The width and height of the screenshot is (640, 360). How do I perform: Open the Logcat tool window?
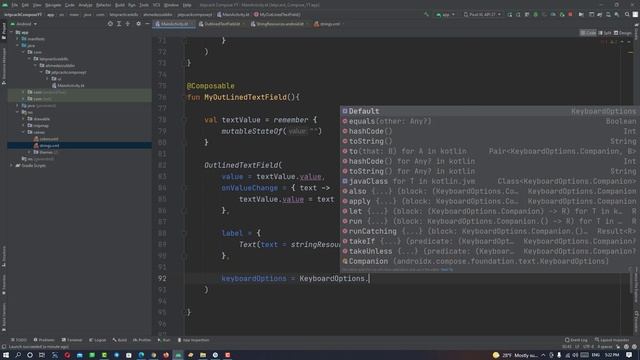tap(98, 340)
